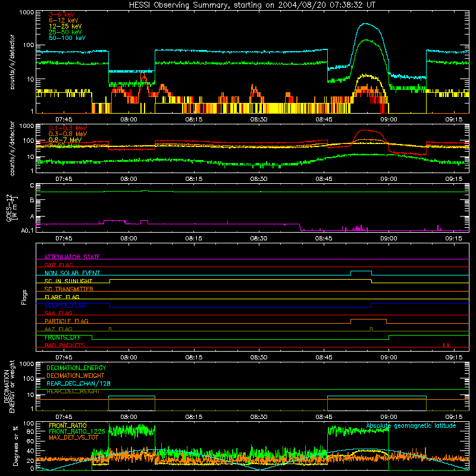Click the "HESSI Observing Summary" plot title
The image size is (476, 476).
click(252, 5)
